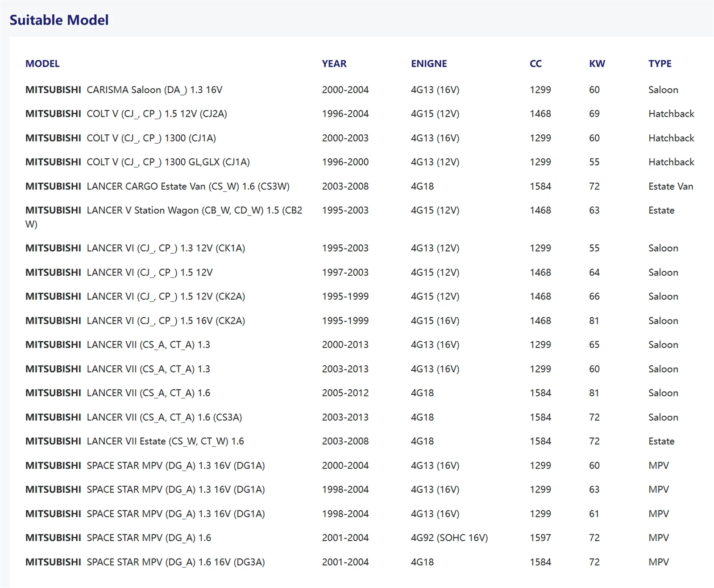The image size is (714, 588).
Task: Click KW value 61
Action: [x=594, y=513]
